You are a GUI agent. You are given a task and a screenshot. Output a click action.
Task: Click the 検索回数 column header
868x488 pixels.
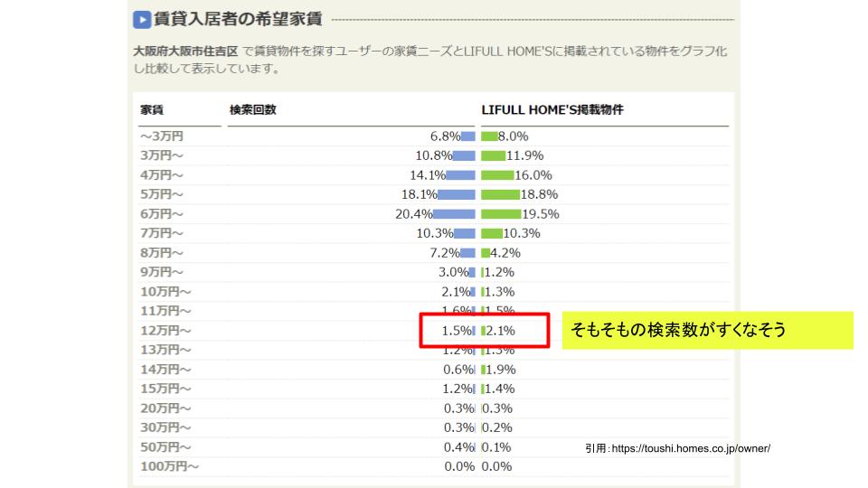(252, 109)
